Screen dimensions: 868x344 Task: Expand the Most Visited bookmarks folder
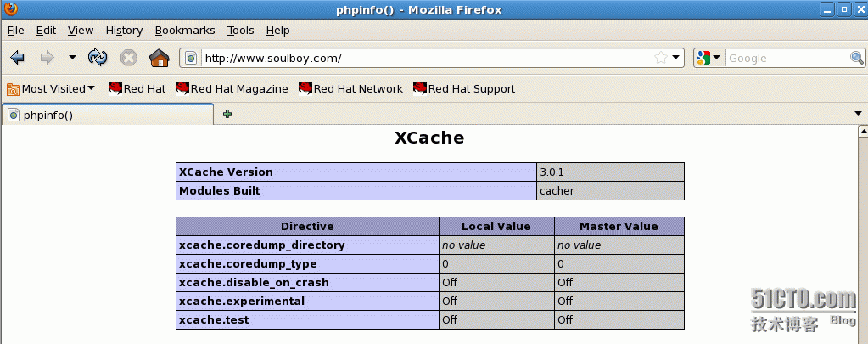coord(51,88)
